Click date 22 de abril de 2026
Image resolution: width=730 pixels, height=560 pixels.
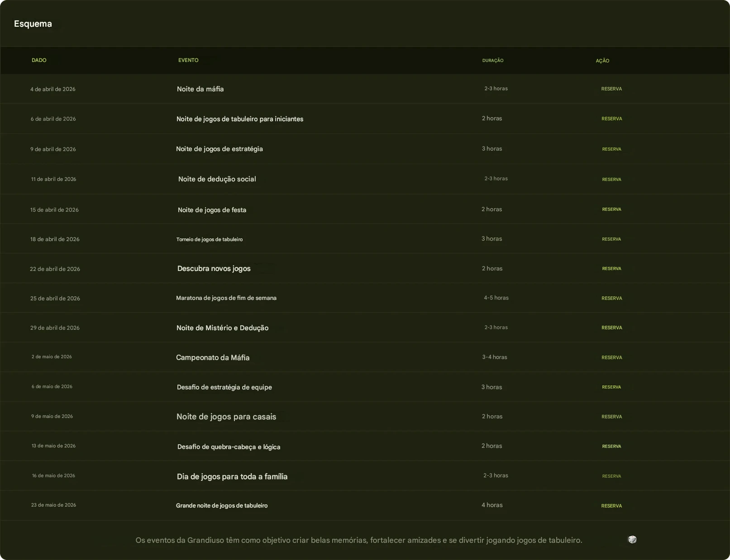[x=55, y=269]
